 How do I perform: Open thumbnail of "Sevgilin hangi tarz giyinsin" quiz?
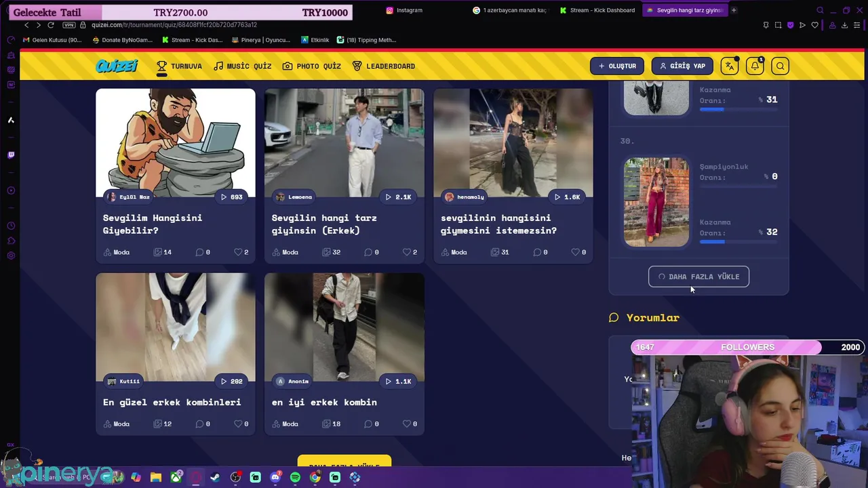[344, 143]
